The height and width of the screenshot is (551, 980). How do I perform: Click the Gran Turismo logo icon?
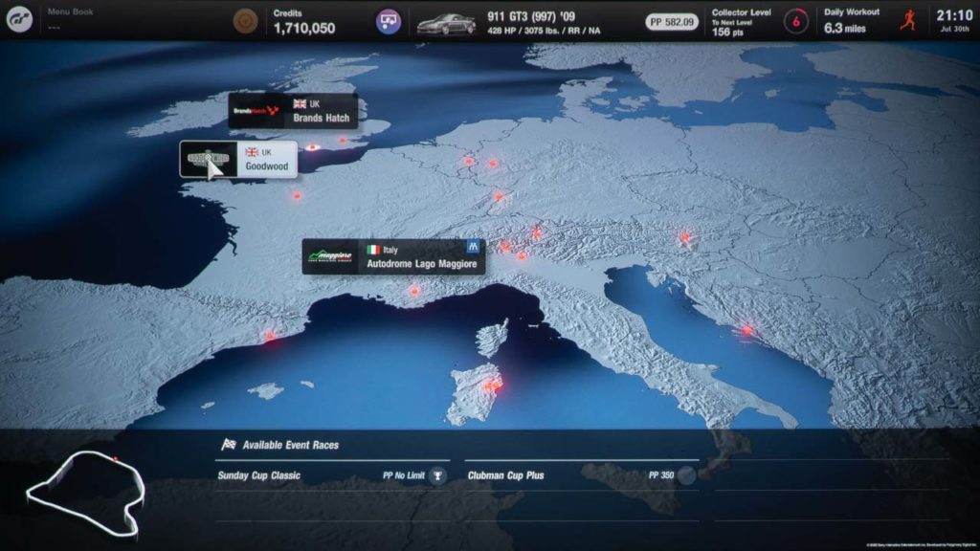(x=19, y=20)
